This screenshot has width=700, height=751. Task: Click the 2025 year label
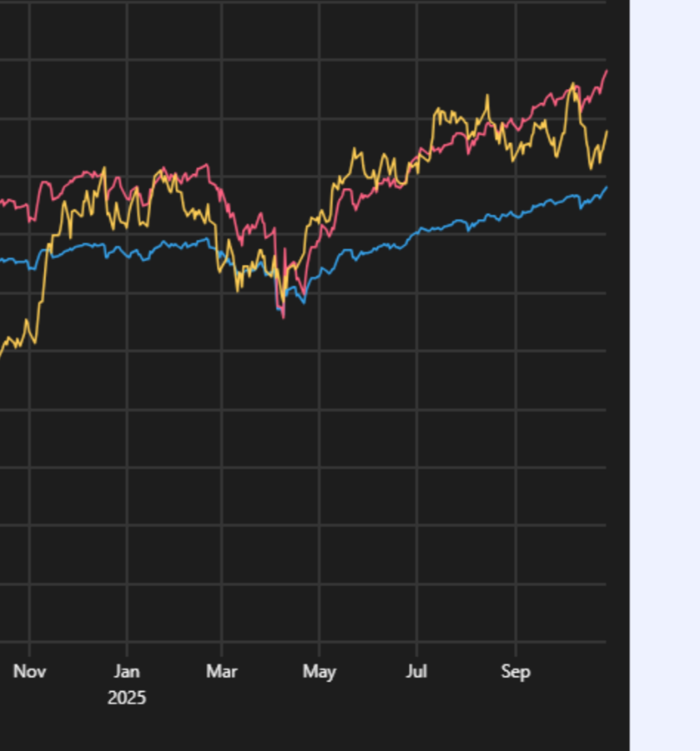(127, 698)
